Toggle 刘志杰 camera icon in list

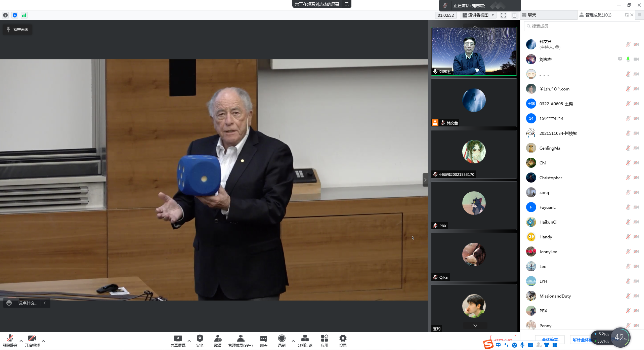(636, 59)
